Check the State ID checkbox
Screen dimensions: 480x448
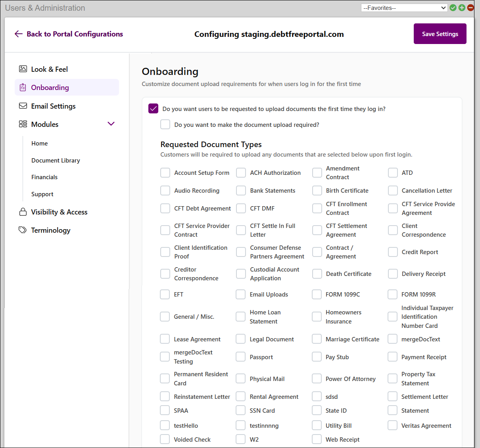tap(317, 411)
